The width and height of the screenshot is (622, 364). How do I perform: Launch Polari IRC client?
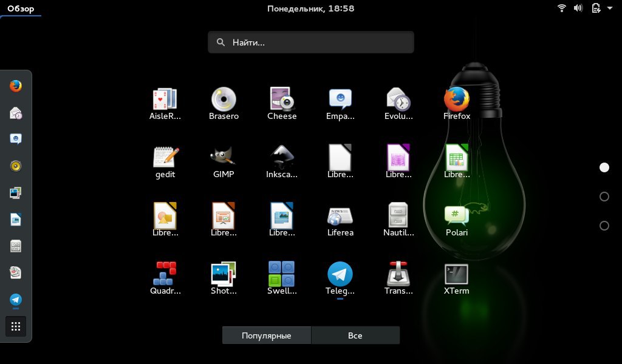tap(457, 220)
